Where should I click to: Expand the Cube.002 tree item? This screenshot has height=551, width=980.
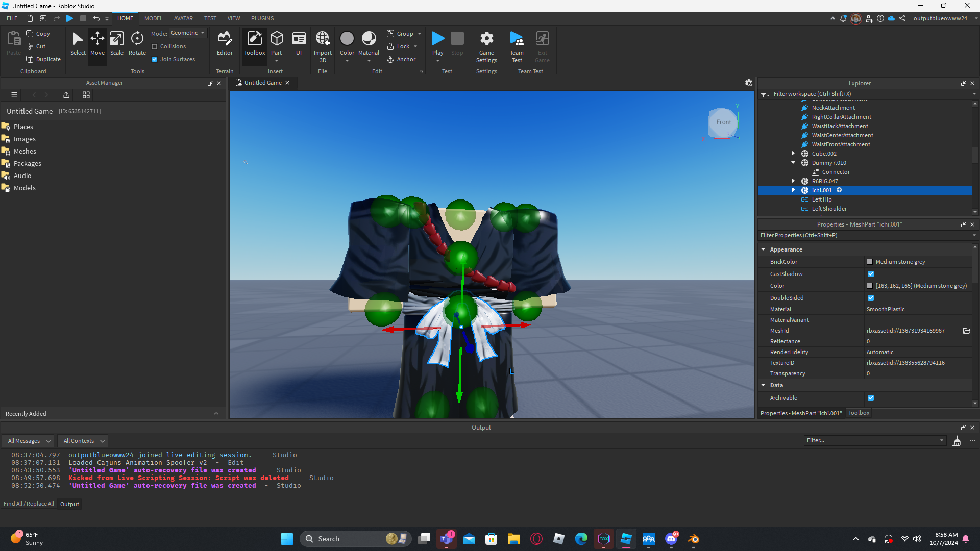[793, 153]
